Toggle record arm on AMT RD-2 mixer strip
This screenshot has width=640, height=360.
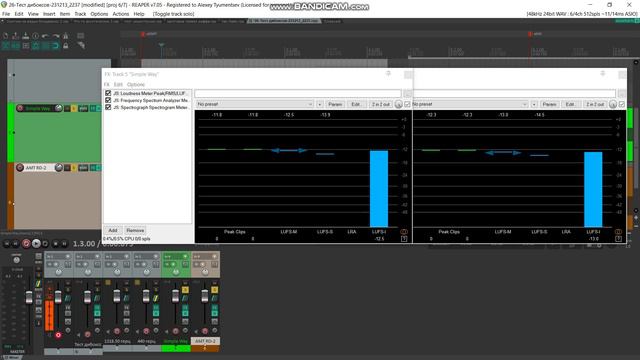pyautogui.click(x=205, y=331)
